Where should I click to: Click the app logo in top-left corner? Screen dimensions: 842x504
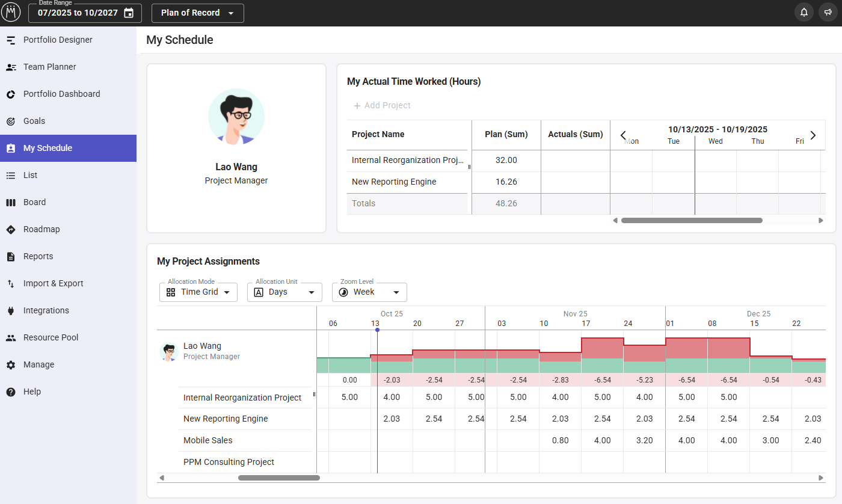click(x=11, y=12)
